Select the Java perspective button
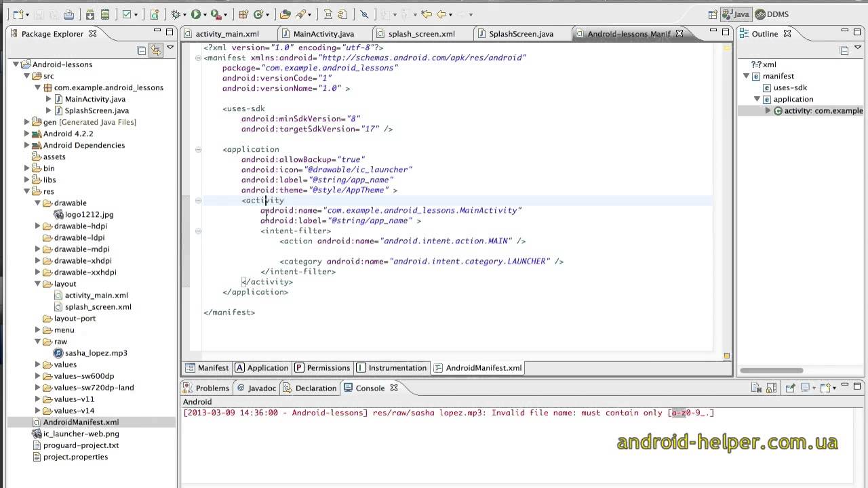This screenshot has width=868, height=488. [736, 14]
